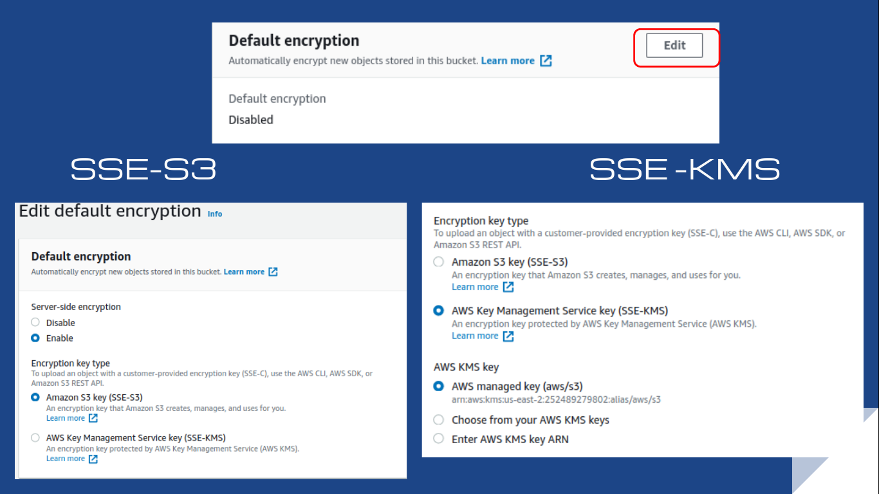Choose Amazon S3 key (SSE-S3) in left panel

click(36, 397)
